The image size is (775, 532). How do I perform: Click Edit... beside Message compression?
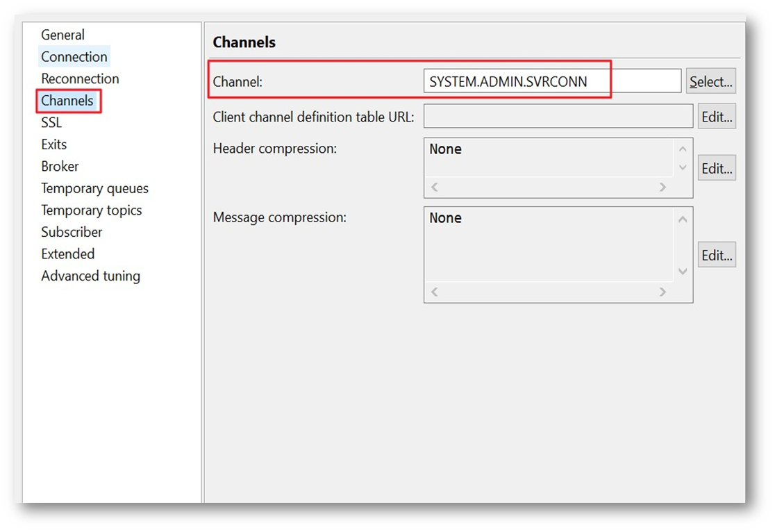pyautogui.click(x=716, y=255)
